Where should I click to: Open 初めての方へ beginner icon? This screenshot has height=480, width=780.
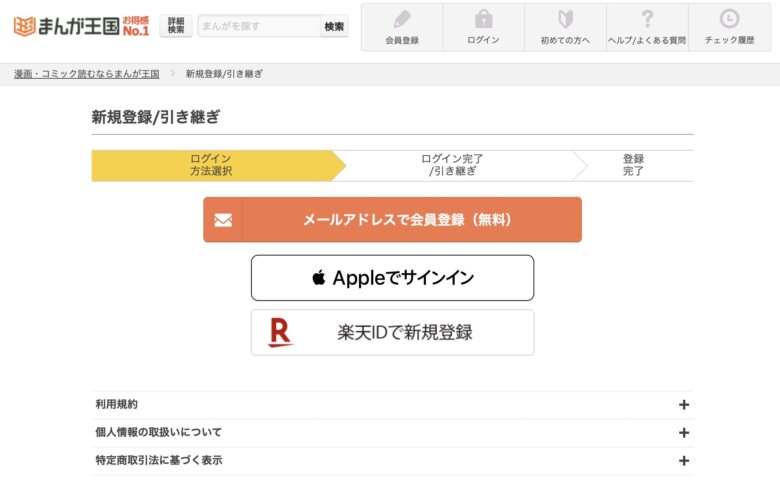point(565,19)
